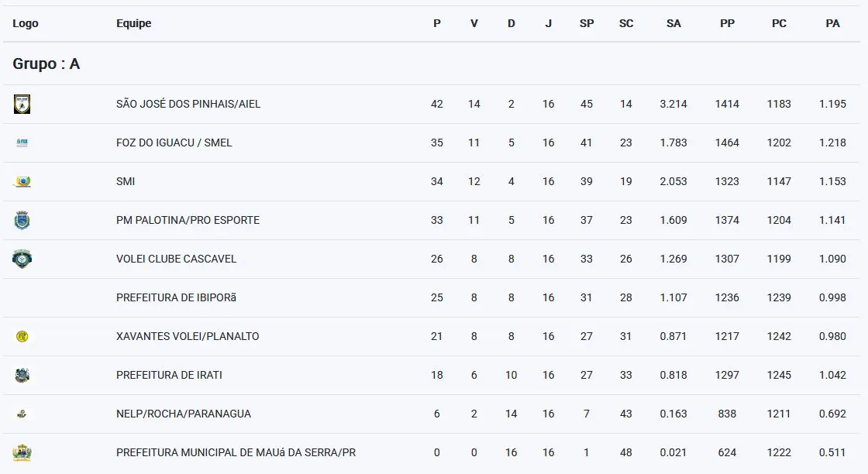Image resolution: width=868 pixels, height=474 pixels.
Task: Click the PA column header
Action: 832,23
